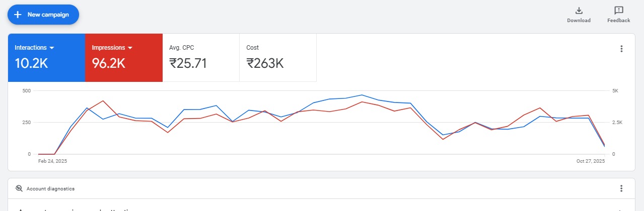The width and height of the screenshot is (644, 211).
Task: Click the Account diagnostics magnifier icon
Action: [x=19, y=188]
